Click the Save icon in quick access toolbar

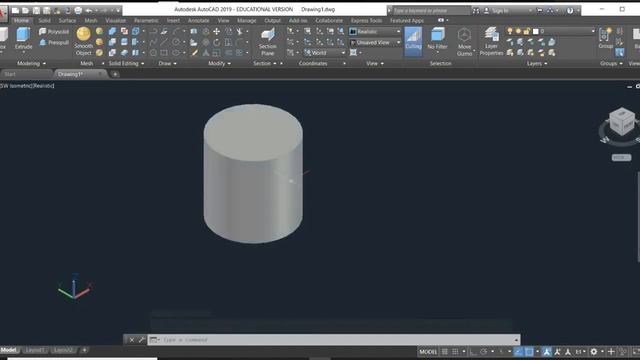click(x=36, y=10)
